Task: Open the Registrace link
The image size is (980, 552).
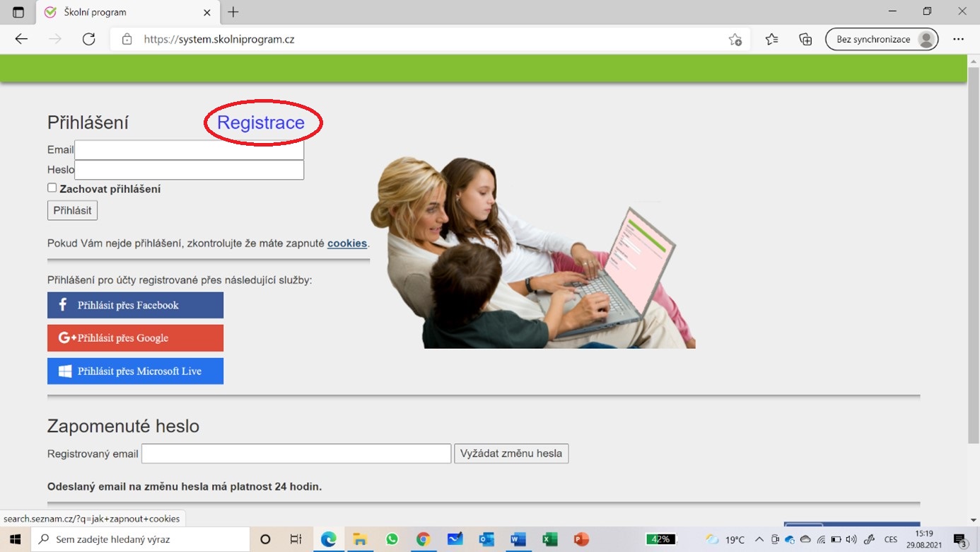Action: 261,122
